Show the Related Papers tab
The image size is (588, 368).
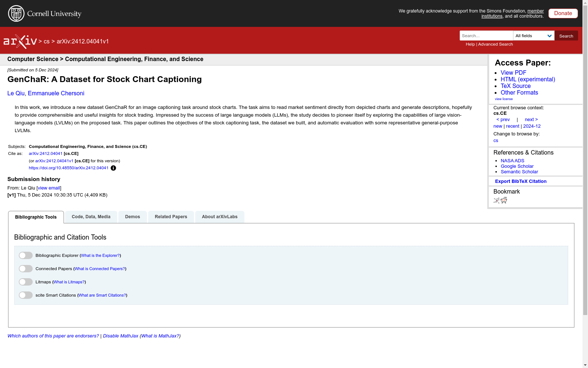pos(171,217)
